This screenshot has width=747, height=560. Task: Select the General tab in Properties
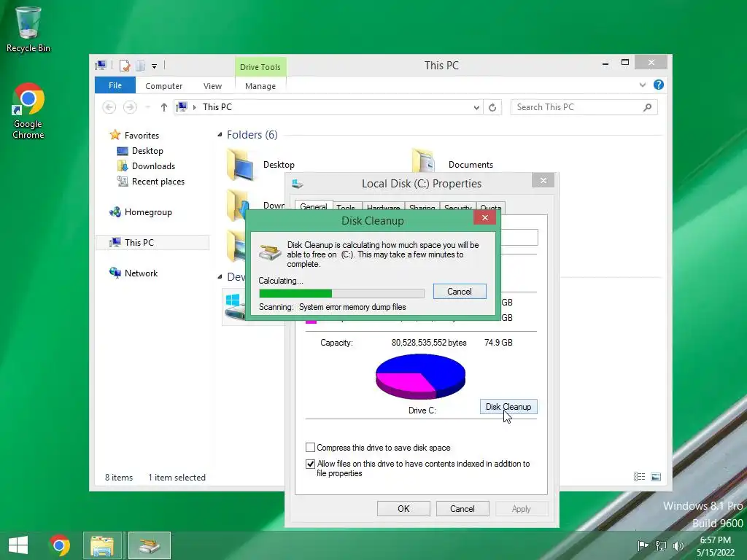[x=314, y=206]
